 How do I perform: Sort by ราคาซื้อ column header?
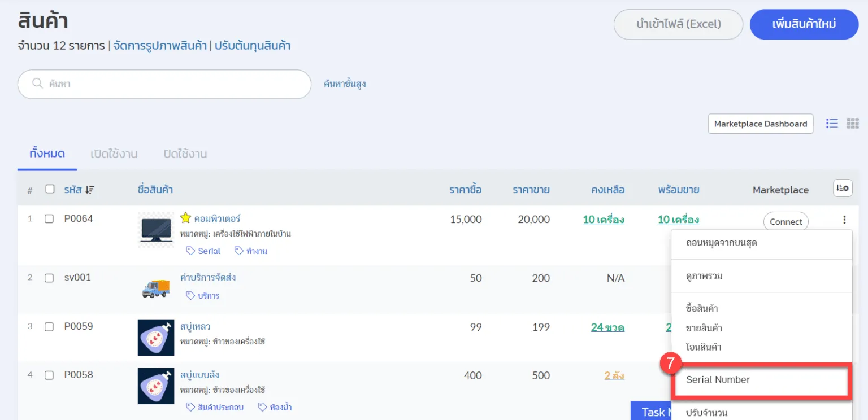click(465, 190)
